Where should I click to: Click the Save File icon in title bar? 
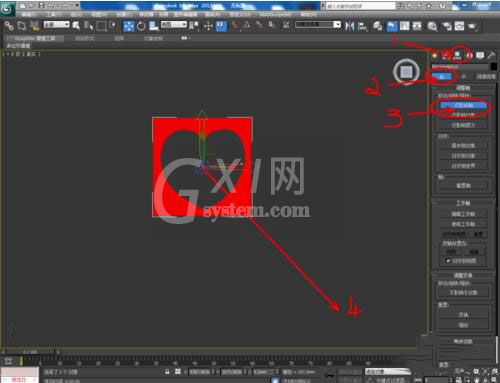(x=41, y=5)
